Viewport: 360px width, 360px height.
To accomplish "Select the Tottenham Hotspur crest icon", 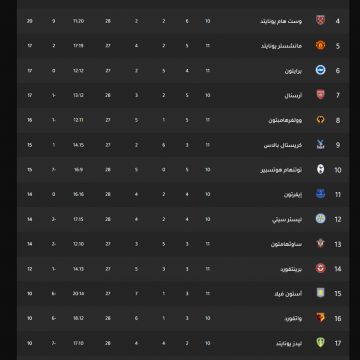I will pos(320,169).
